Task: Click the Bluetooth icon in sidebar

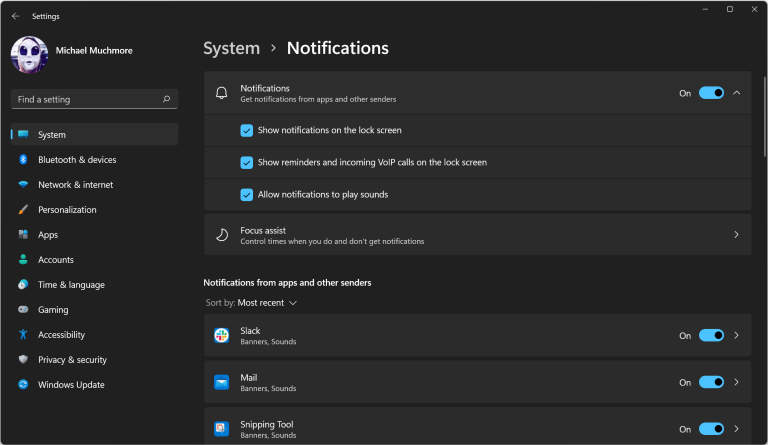Action: click(x=23, y=160)
